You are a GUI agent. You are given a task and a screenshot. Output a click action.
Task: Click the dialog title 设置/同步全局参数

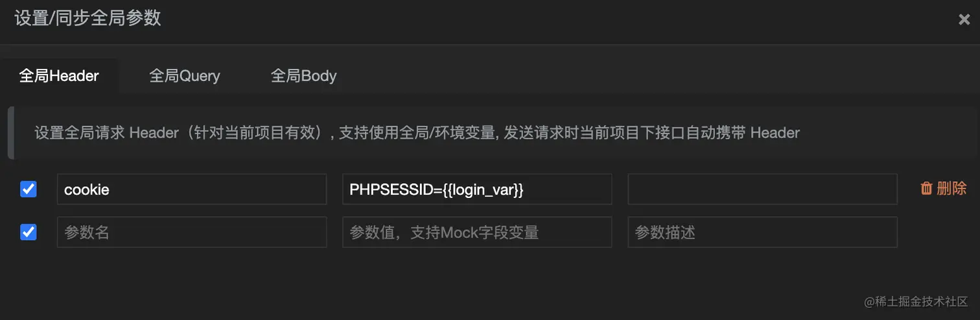tap(87, 18)
